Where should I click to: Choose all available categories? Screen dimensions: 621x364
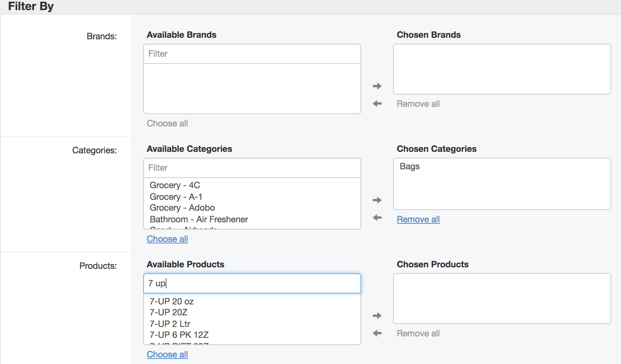click(x=167, y=239)
